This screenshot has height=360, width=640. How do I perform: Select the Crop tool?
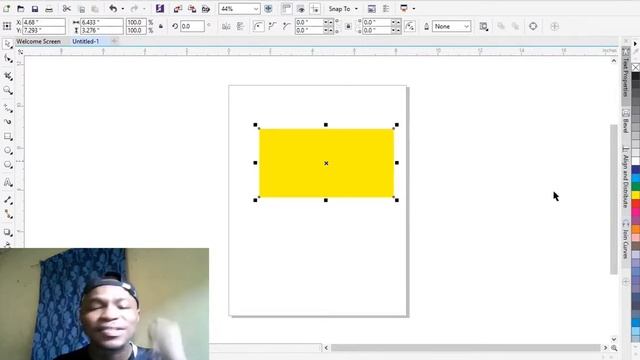(x=8, y=76)
